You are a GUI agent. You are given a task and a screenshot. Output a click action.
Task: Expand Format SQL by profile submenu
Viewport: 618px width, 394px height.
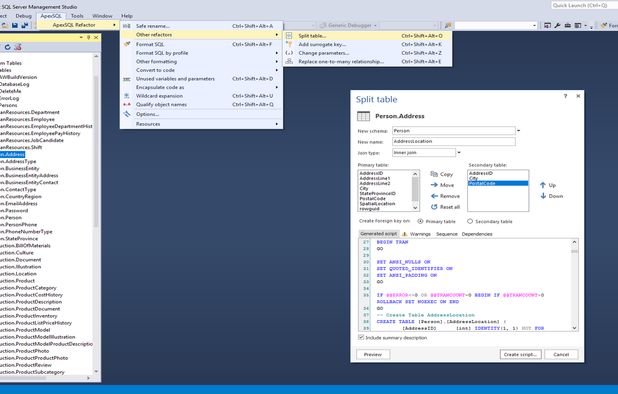tap(277, 53)
